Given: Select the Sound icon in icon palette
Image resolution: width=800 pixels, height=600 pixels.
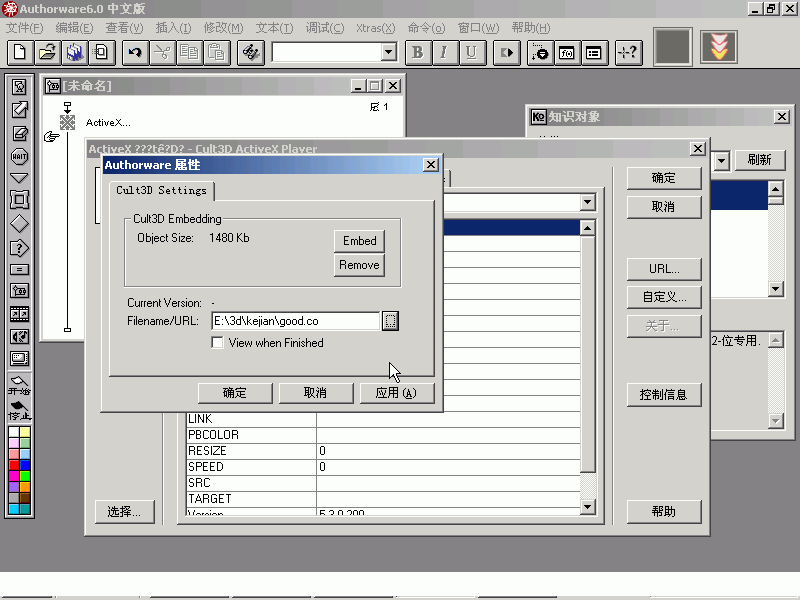Looking at the screenshot, I should click(x=19, y=337).
